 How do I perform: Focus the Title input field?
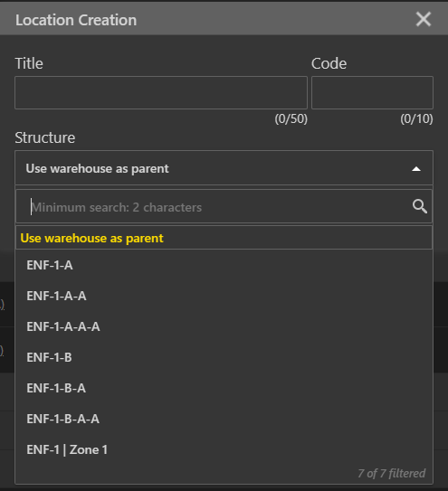pos(161,93)
